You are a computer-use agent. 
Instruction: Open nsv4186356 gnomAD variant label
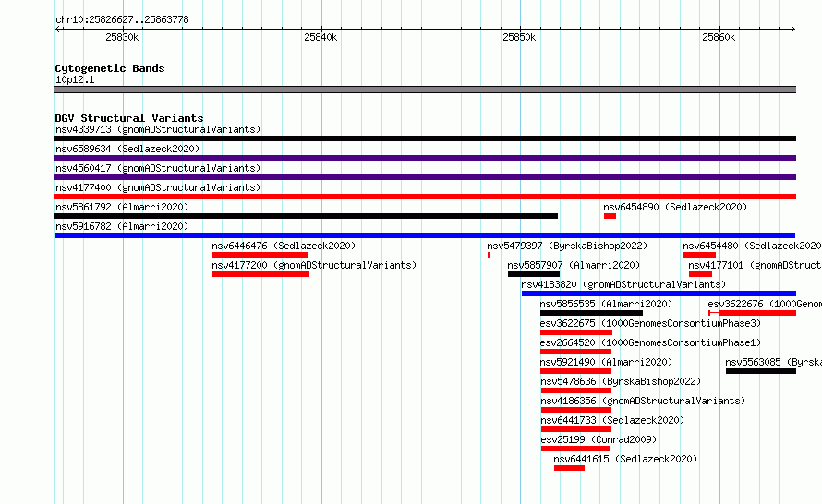click(643, 401)
